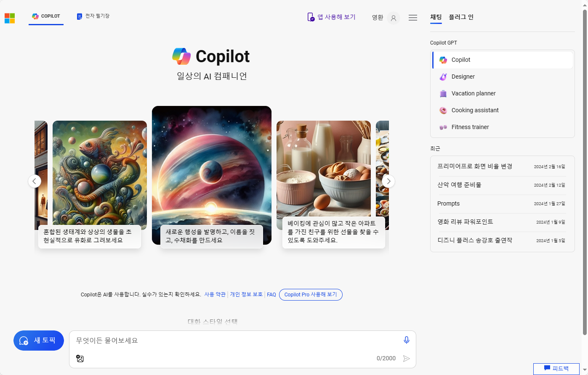Viewport: 588px width, 375px height.
Task: Switch to the COPILOT tab
Action: pyautogui.click(x=46, y=16)
